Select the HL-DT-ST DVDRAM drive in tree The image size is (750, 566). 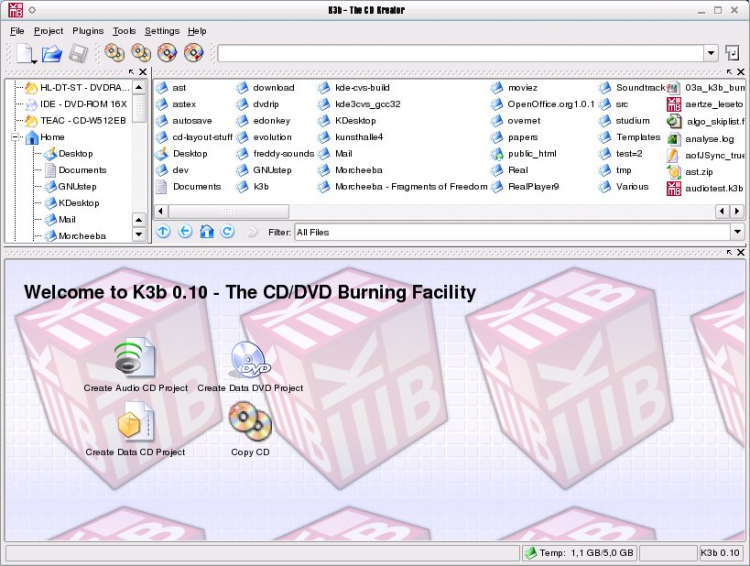77,88
